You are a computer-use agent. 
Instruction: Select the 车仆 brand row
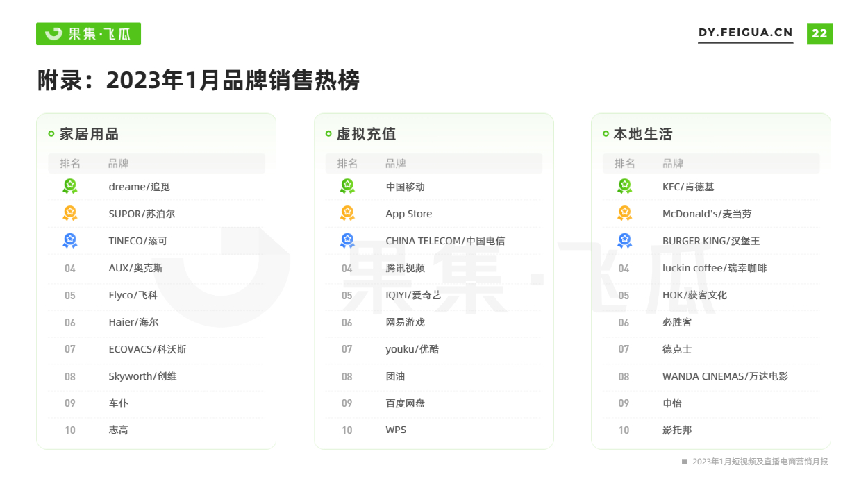click(157, 403)
